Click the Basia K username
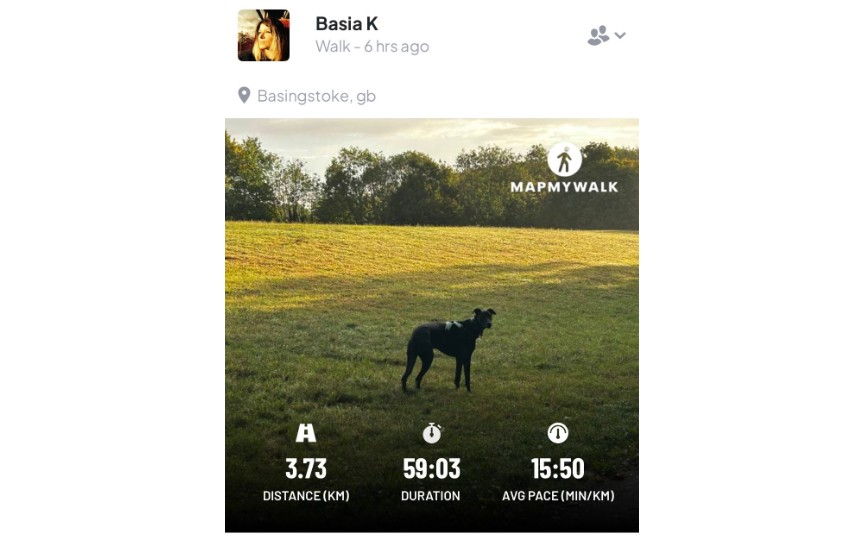 click(x=347, y=24)
